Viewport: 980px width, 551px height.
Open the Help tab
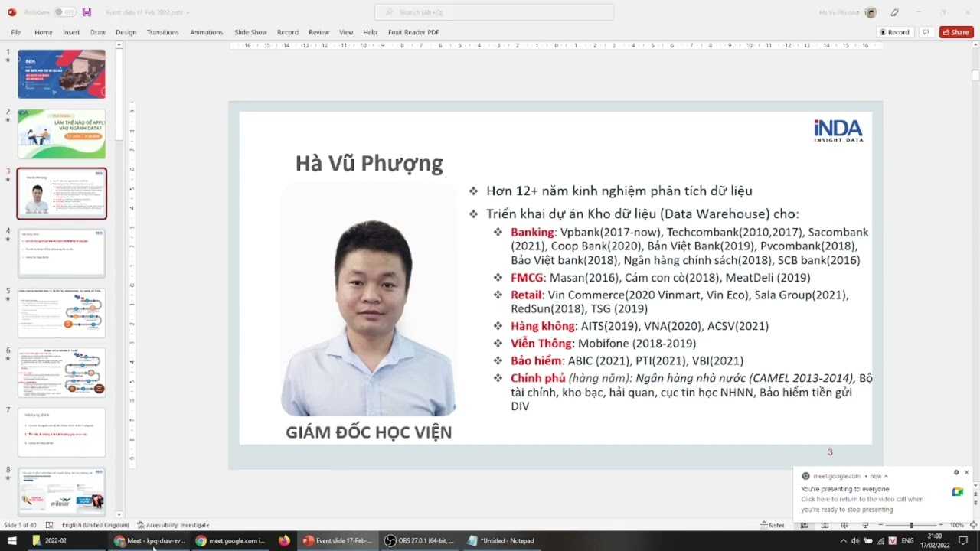(370, 32)
